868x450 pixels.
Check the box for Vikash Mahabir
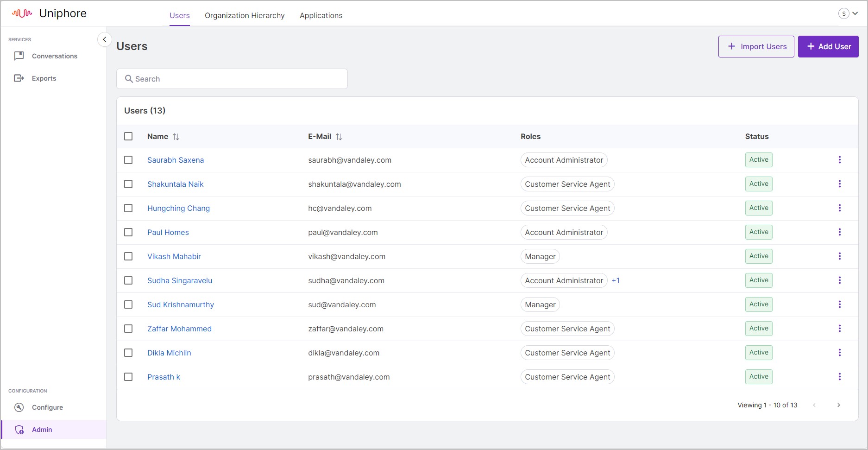pos(128,256)
